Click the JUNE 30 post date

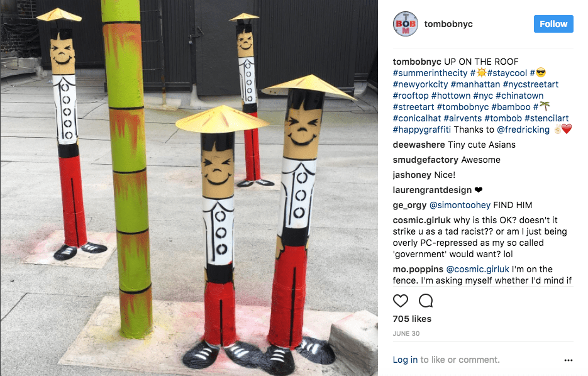(406, 333)
